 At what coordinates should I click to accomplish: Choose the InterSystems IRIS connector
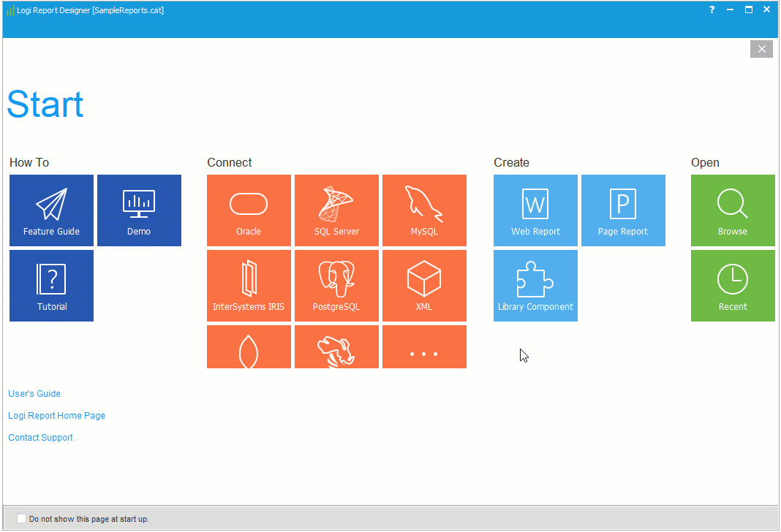point(249,286)
